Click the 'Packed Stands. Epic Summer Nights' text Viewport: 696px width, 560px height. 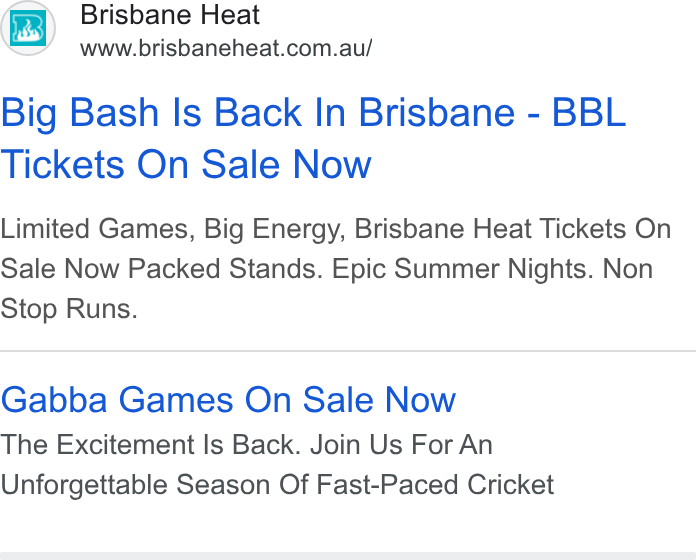click(360, 269)
